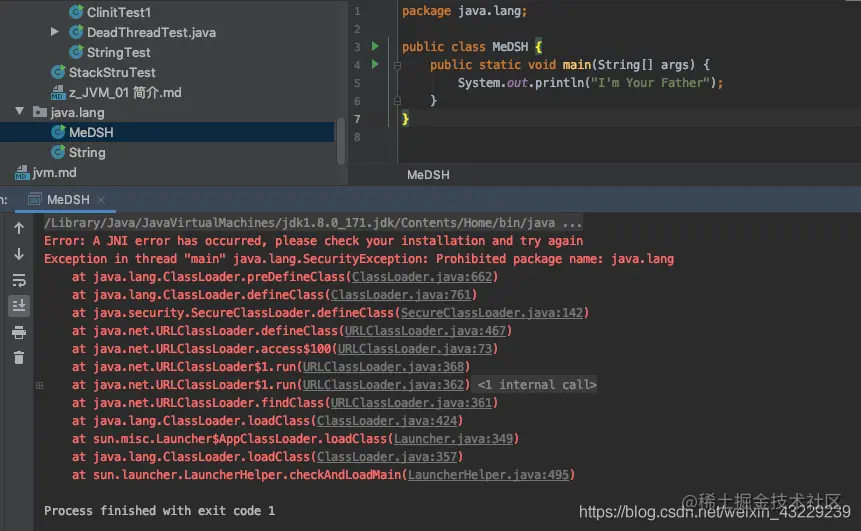Click the JNI error message line

[x=314, y=241]
